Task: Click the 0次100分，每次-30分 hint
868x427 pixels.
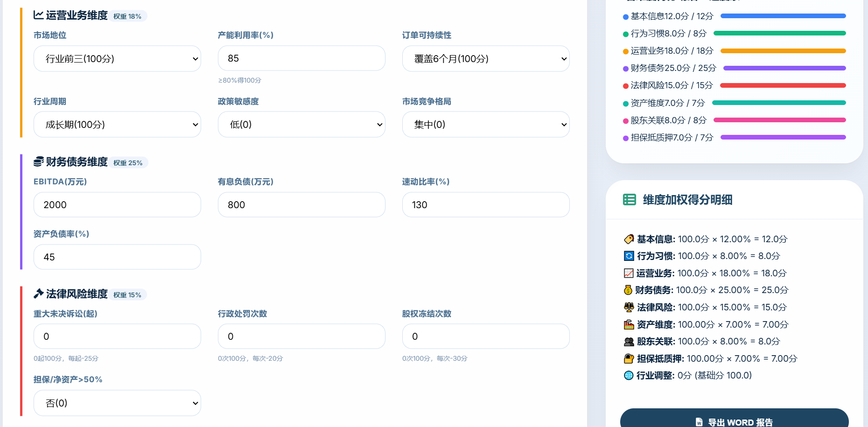Action: [x=434, y=358]
